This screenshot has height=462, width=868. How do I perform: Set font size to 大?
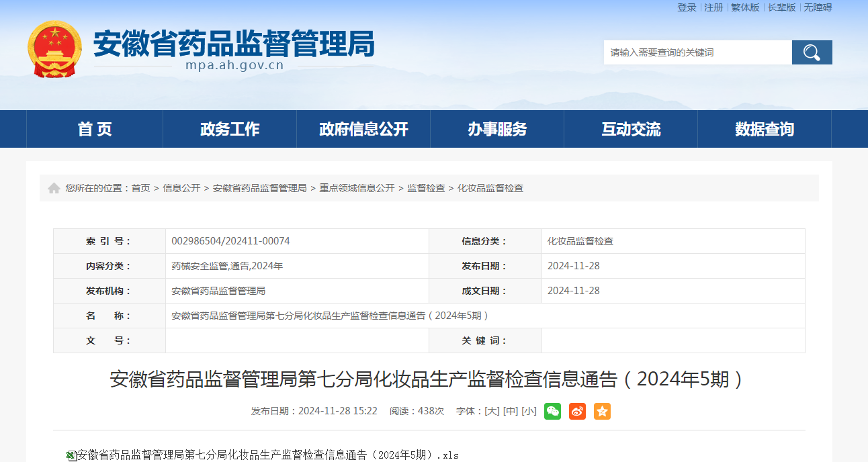pyautogui.click(x=492, y=411)
